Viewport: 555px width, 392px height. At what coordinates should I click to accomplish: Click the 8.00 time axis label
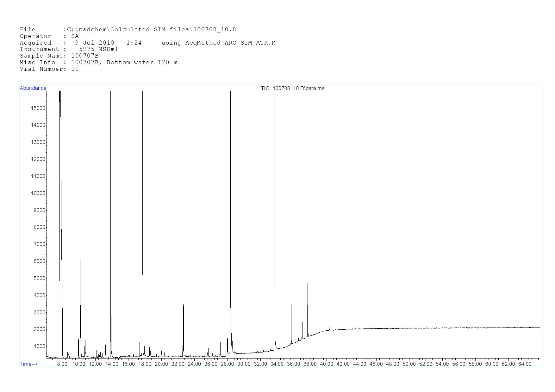[62, 364]
